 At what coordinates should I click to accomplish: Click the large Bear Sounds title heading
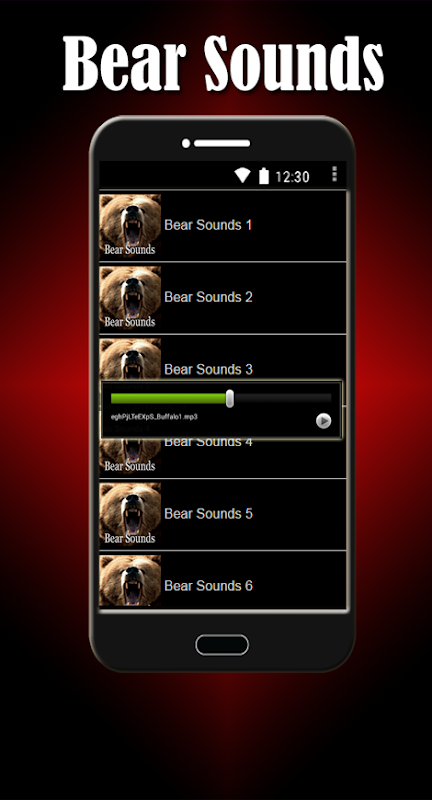coord(223,62)
